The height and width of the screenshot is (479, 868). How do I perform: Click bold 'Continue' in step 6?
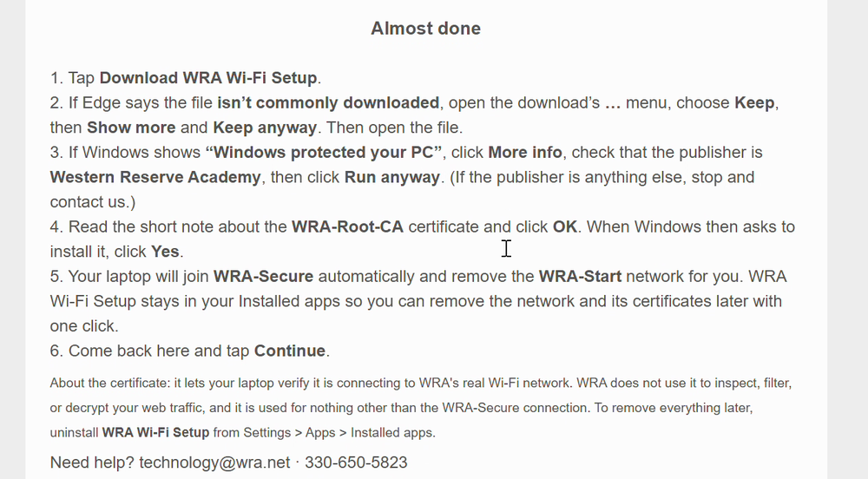tap(290, 351)
